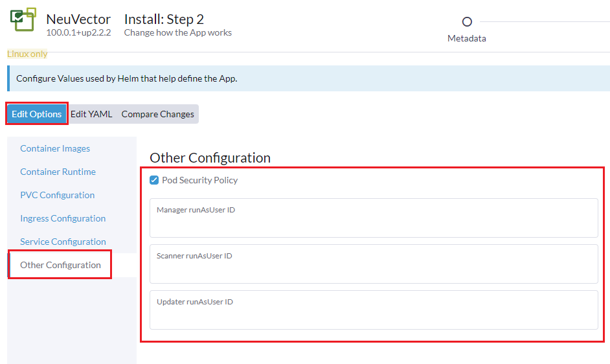Click the Install: Step 2 heading
610x364 pixels.
(x=164, y=19)
